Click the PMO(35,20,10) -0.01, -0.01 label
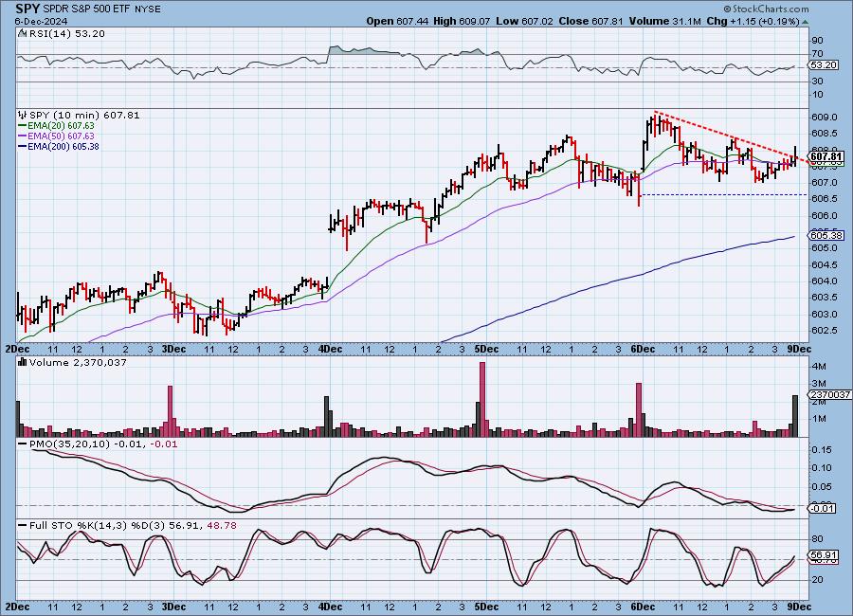Screen dimensions: 853x616 tap(103, 444)
